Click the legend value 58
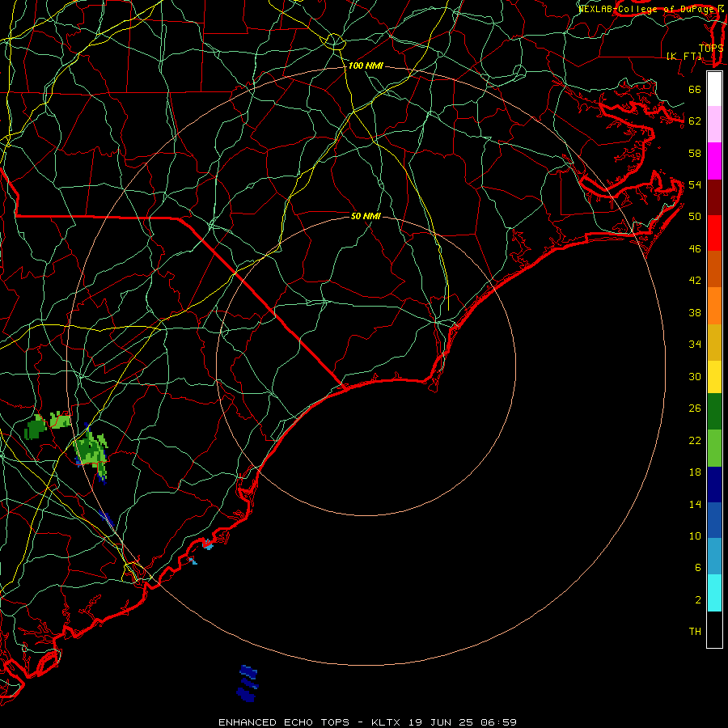The width and height of the screenshot is (728, 728). (695, 153)
